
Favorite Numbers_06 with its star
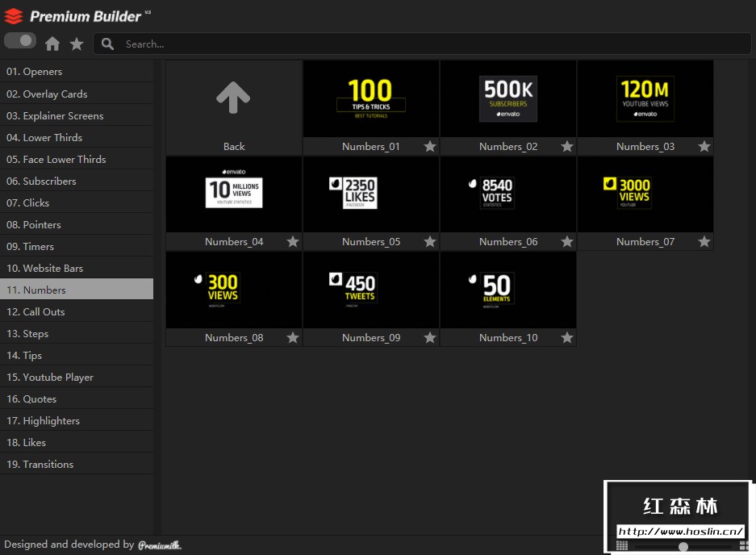click(x=567, y=241)
